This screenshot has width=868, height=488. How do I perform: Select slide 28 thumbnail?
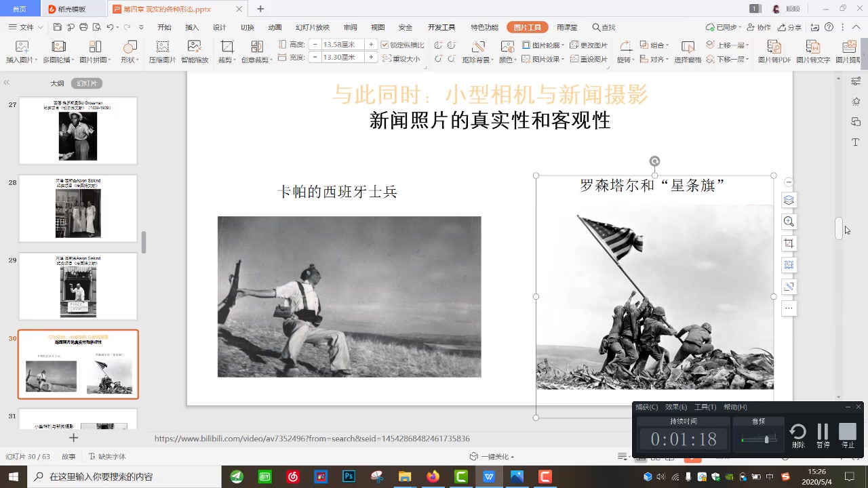(78, 208)
